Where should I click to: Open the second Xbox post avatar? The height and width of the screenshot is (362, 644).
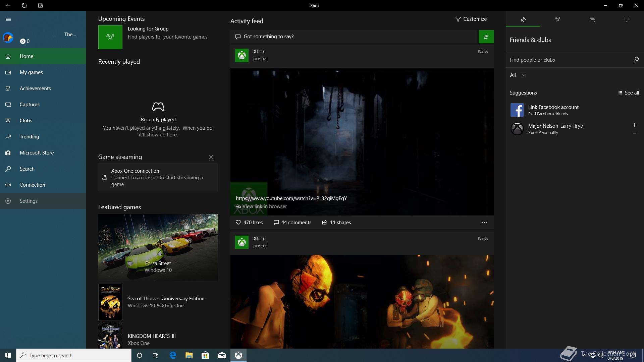(x=242, y=242)
